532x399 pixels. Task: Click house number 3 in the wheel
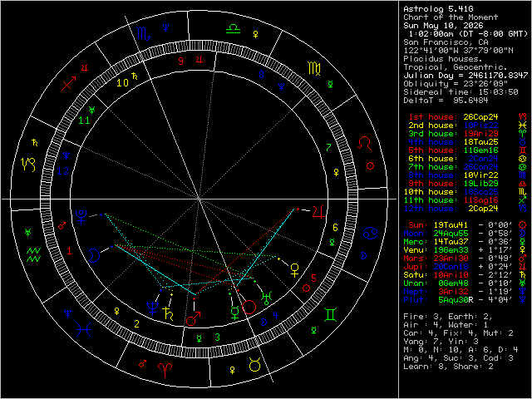(217, 337)
